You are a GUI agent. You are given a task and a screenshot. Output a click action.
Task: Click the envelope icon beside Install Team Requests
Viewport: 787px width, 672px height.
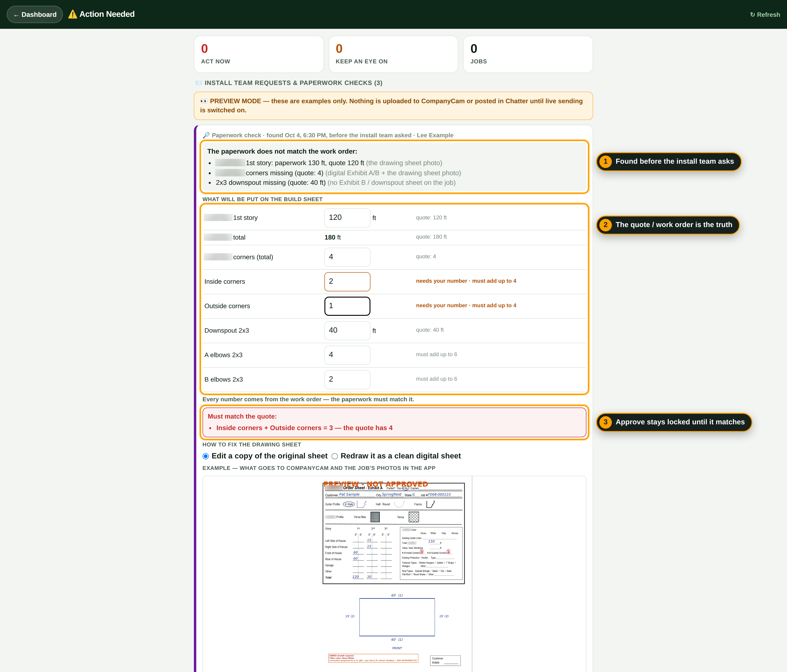click(x=198, y=83)
